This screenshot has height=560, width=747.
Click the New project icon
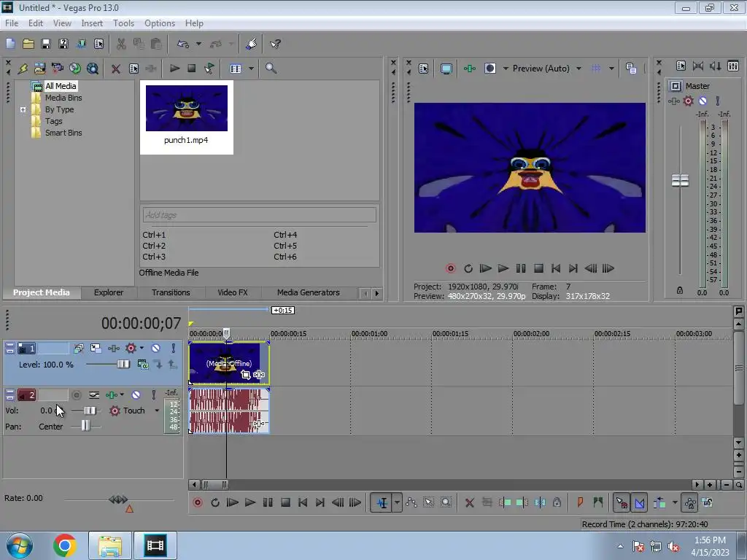click(10, 44)
